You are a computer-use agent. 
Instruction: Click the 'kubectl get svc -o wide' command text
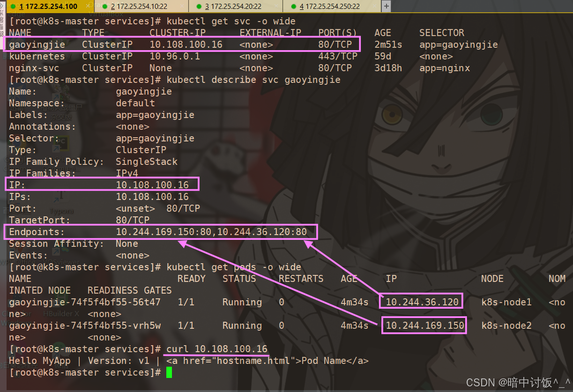(x=231, y=21)
